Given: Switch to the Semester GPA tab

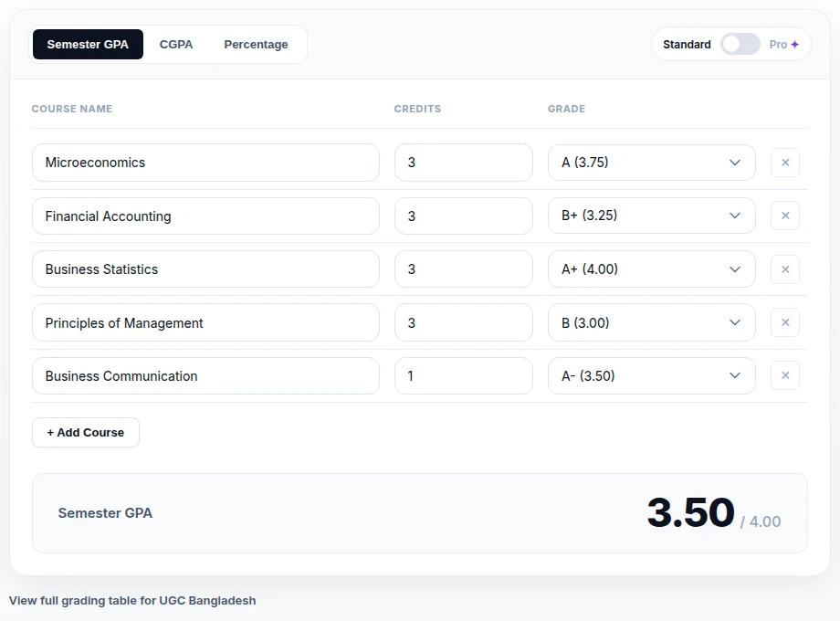Looking at the screenshot, I should [88, 45].
